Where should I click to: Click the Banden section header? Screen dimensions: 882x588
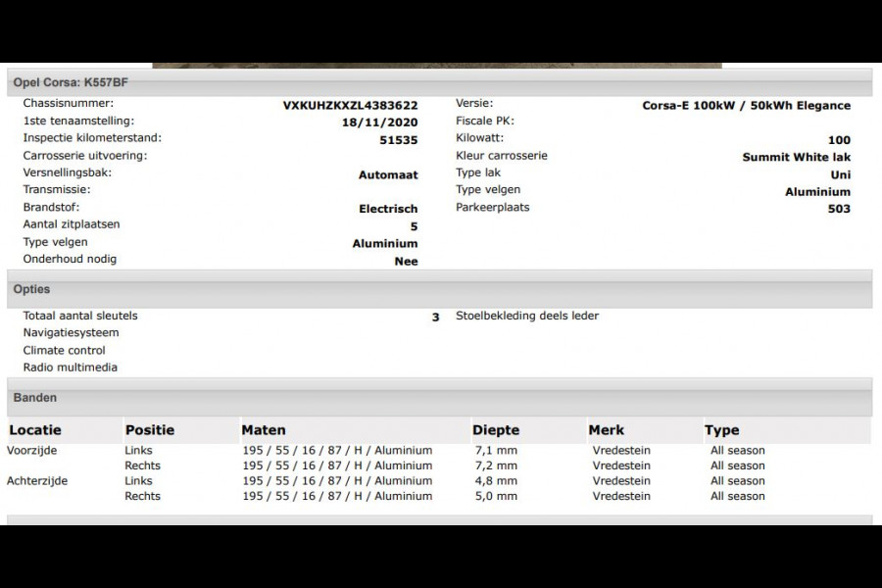pyautogui.click(x=439, y=398)
